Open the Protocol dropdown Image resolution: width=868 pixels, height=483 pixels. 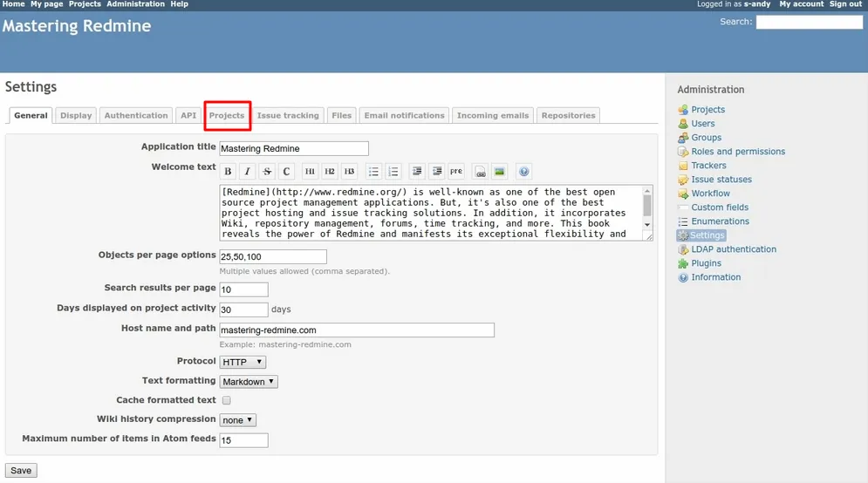(x=243, y=362)
